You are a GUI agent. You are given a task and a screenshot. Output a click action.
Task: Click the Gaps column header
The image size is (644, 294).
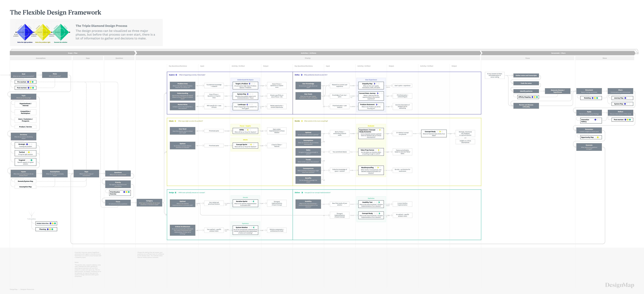click(88, 58)
